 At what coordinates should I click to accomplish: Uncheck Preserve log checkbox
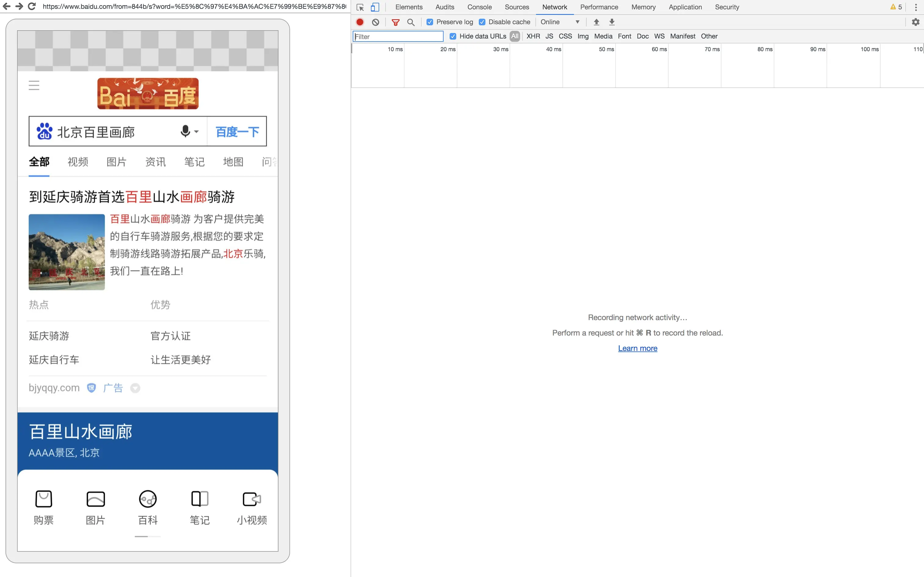tap(430, 22)
